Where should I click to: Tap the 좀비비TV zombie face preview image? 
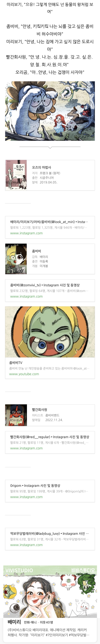point(50,332)
